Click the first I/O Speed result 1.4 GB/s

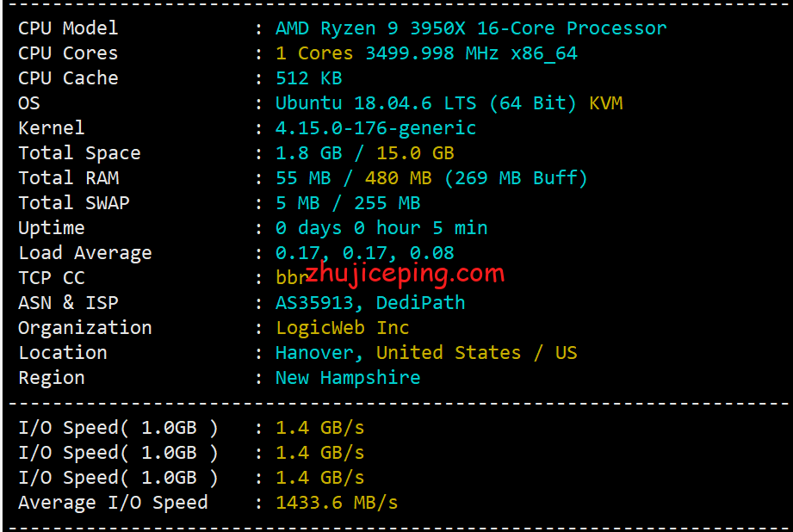(x=319, y=428)
